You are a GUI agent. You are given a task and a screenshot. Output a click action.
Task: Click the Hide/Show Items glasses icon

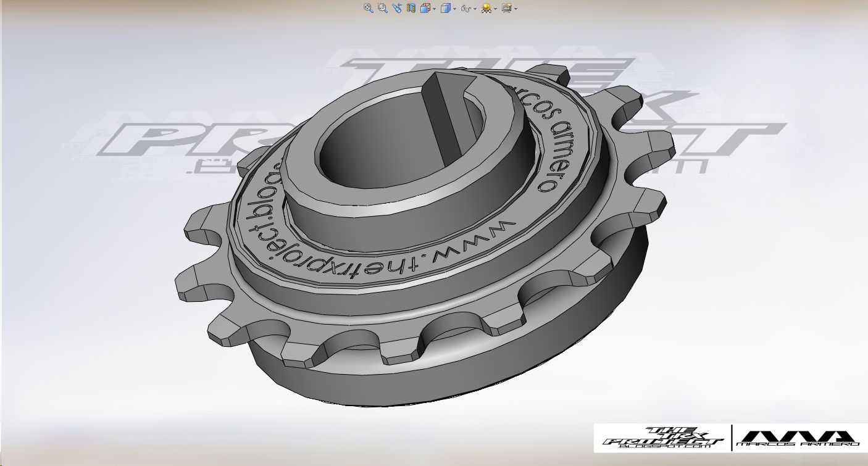(x=466, y=9)
